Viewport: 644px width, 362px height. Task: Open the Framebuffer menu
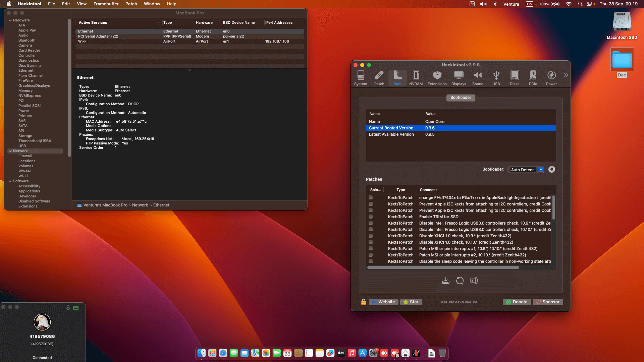(x=106, y=4)
